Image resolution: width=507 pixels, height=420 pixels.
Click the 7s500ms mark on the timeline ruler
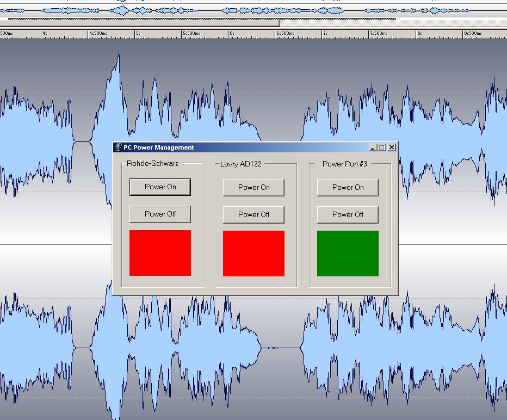pos(379,33)
